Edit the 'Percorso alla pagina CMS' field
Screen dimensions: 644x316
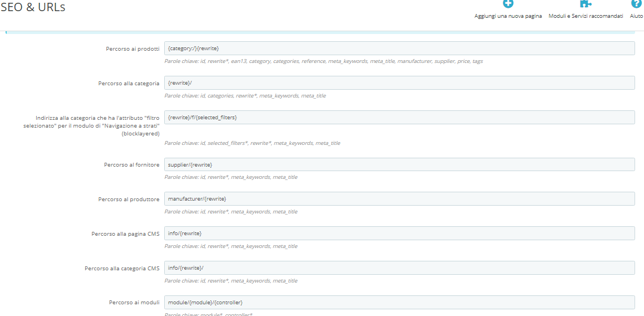coord(400,234)
